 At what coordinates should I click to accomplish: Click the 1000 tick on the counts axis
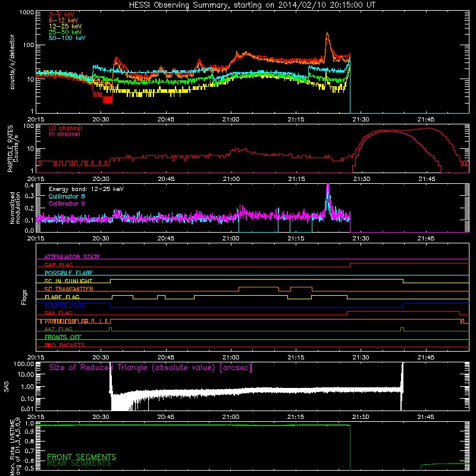point(27,12)
